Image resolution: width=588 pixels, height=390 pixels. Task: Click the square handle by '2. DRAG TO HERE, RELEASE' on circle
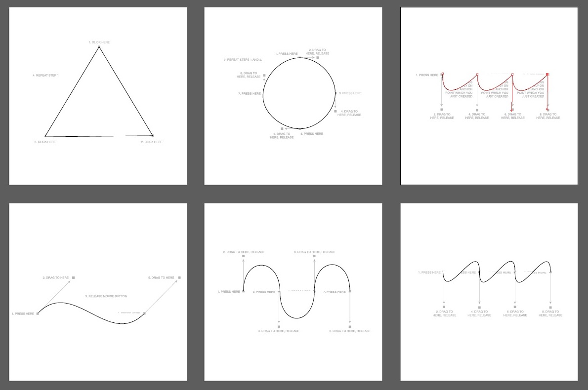tap(317, 57)
